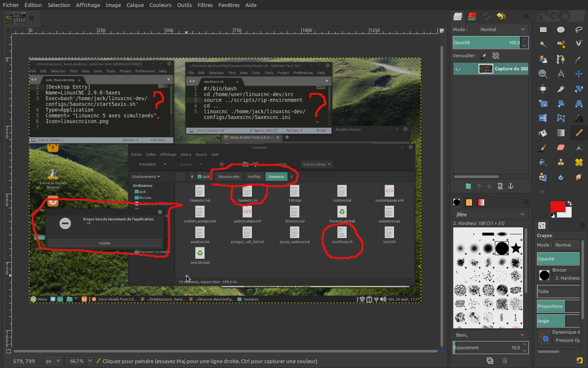Switch to the Gradients tab in brushes dock
The width and height of the screenshot is (588, 368).
click(x=481, y=202)
